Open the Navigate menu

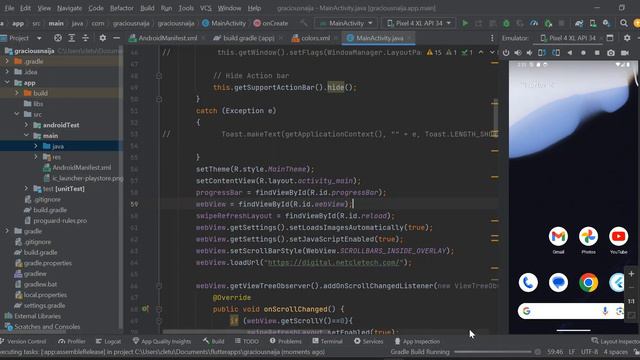coord(69,8)
